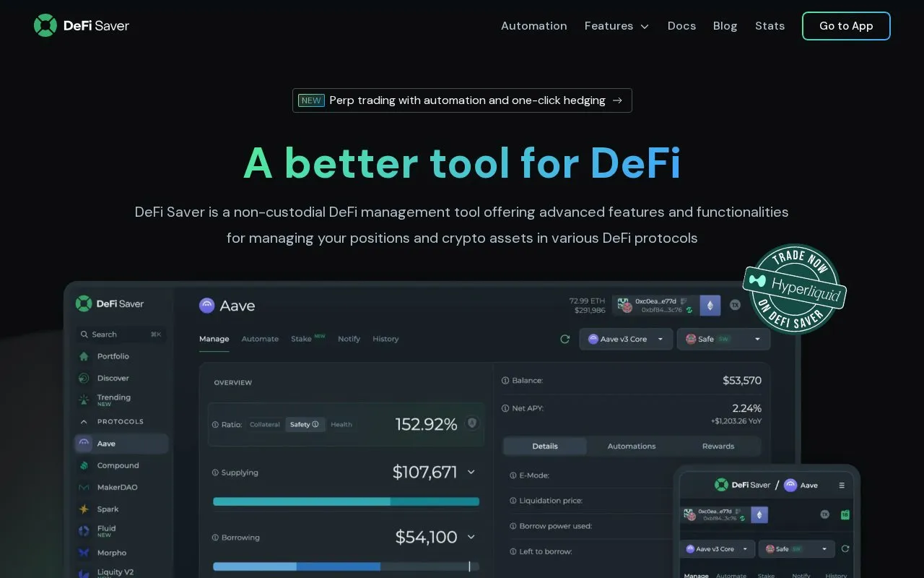
Task: Click the info icon next to Balance
Action: pos(505,380)
